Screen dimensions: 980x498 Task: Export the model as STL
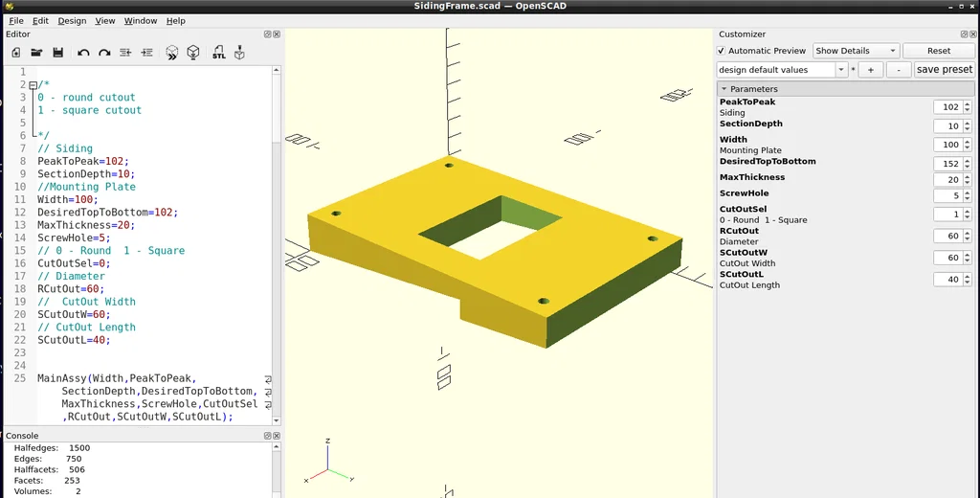click(219, 53)
